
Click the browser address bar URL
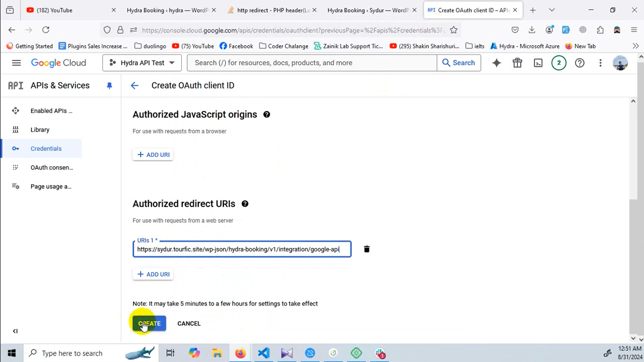point(292,30)
